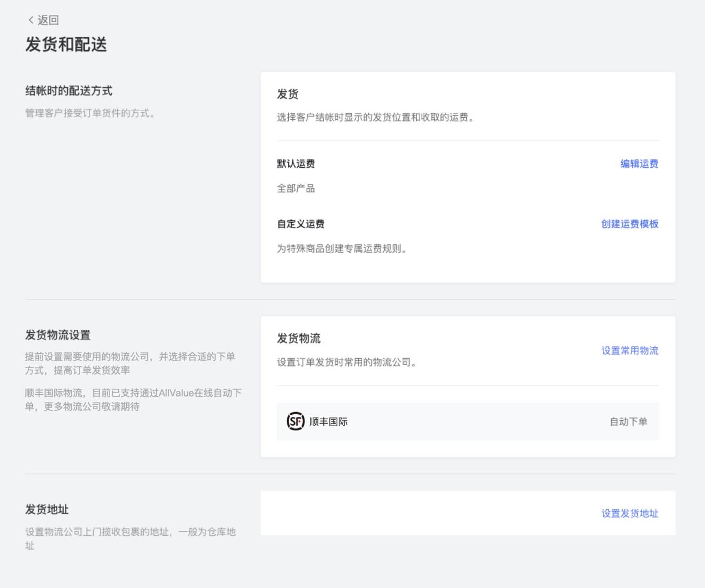The width and height of the screenshot is (705, 588).
Task: Select the 顺丰国际 logistics provider row
Action: point(467,421)
